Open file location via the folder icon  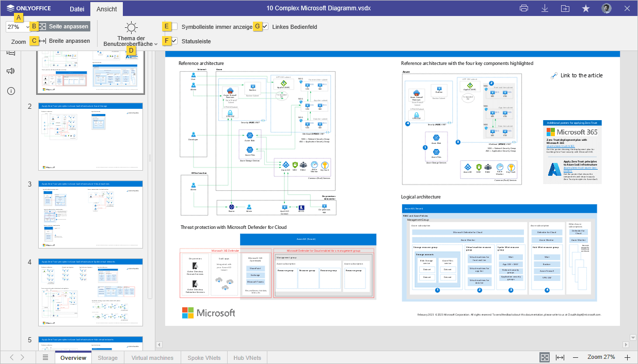565,8
